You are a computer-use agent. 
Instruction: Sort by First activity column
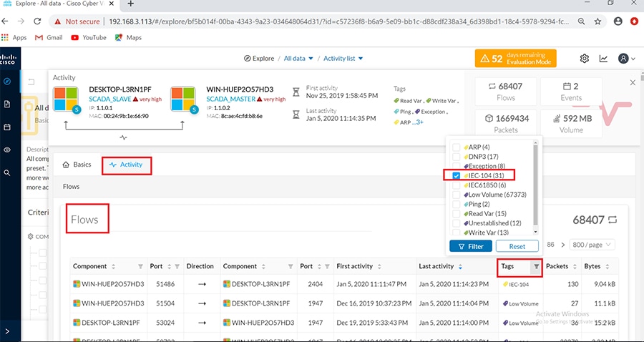[379, 266]
